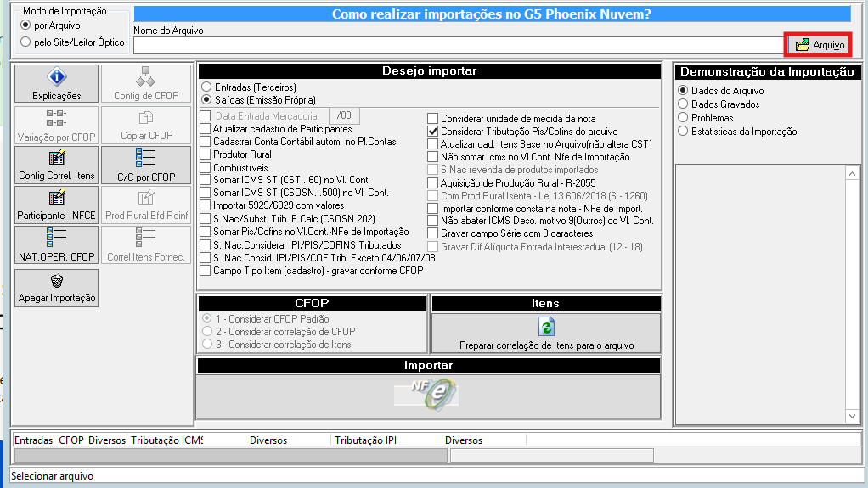
Task: Click Como realizar importações help banner
Action: [x=492, y=14]
